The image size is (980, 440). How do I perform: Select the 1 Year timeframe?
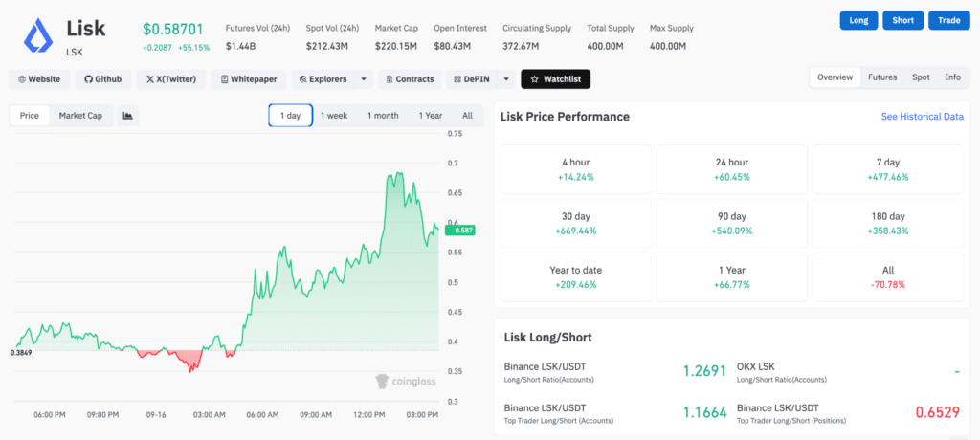click(x=431, y=116)
